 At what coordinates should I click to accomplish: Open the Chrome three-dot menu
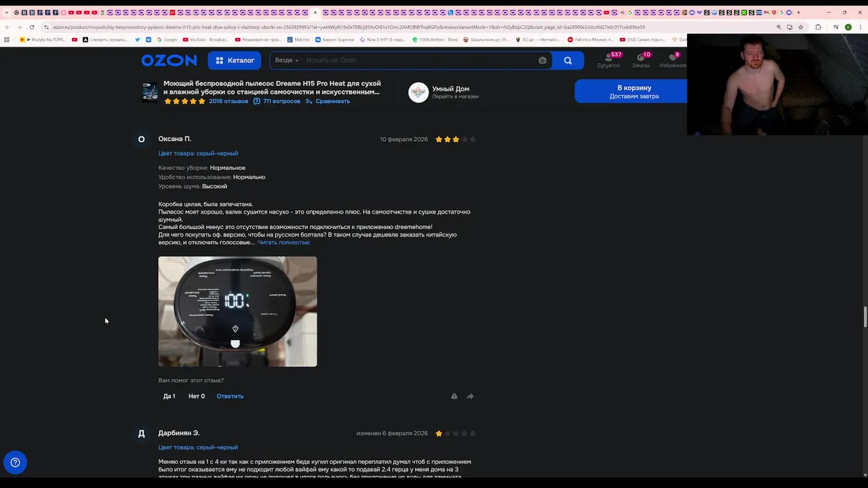click(861, 27)
